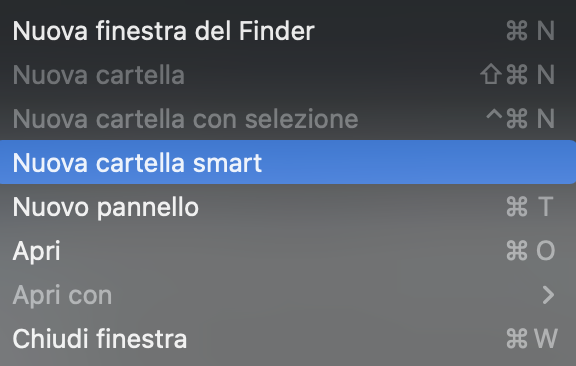The width and height of the screenshot is (576, 366).
Task: Open a new tab with Nuovo pannello
Action: tap(288, 207)
